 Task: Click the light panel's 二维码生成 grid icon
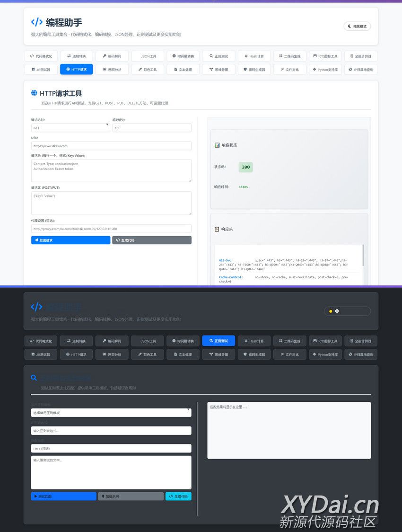[280, 56]
